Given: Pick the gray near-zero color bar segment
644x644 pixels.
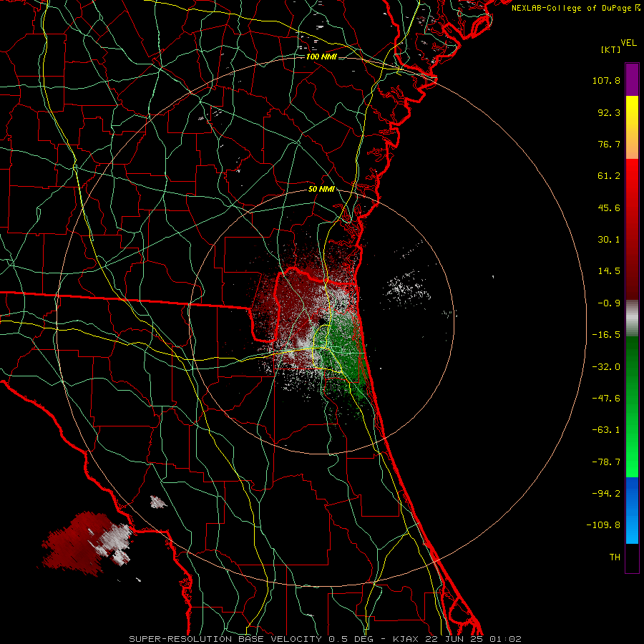Looking at the screenshot, I should [x=632, y=318].
